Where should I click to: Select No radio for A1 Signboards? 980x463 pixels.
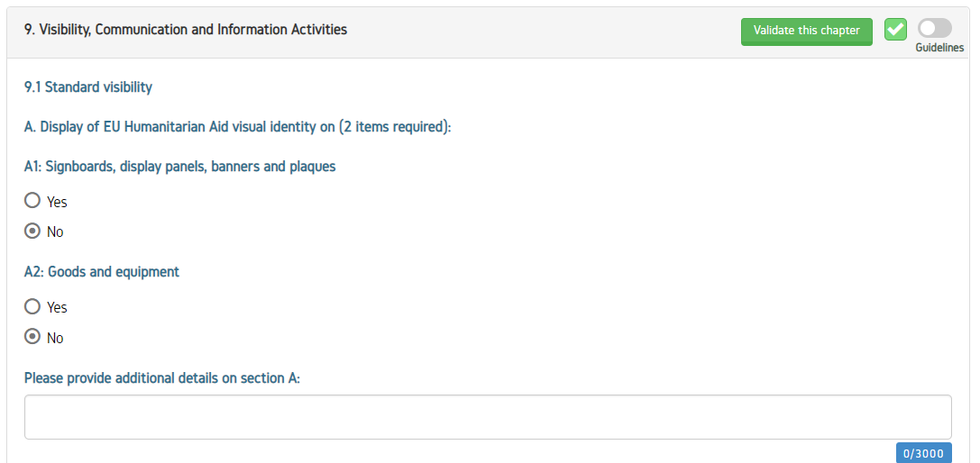click(32, 231)
